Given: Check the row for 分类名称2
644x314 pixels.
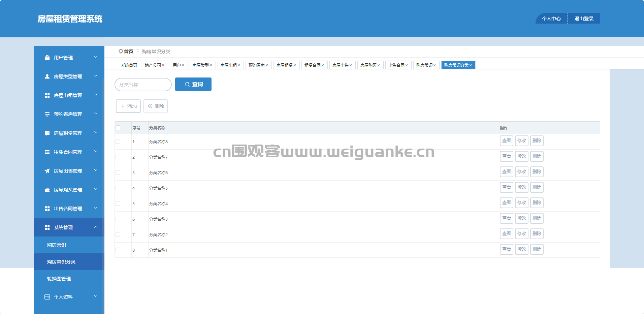Looking at the screenshot, I should pos(118,234).
